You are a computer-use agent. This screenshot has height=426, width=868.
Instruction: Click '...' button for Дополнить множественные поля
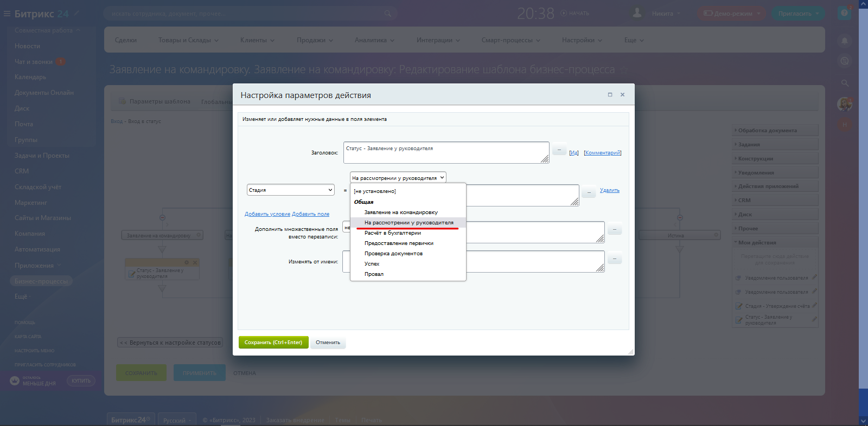[x=614, y=230]
